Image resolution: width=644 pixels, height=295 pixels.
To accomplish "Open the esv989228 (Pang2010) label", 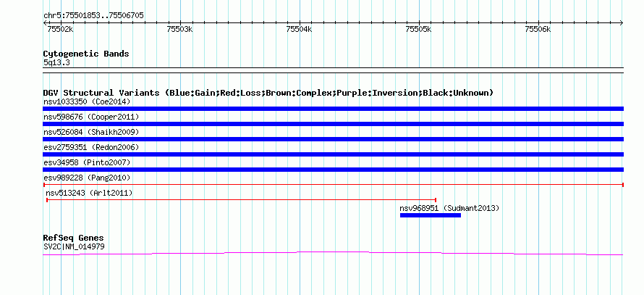I will [87, 178].
